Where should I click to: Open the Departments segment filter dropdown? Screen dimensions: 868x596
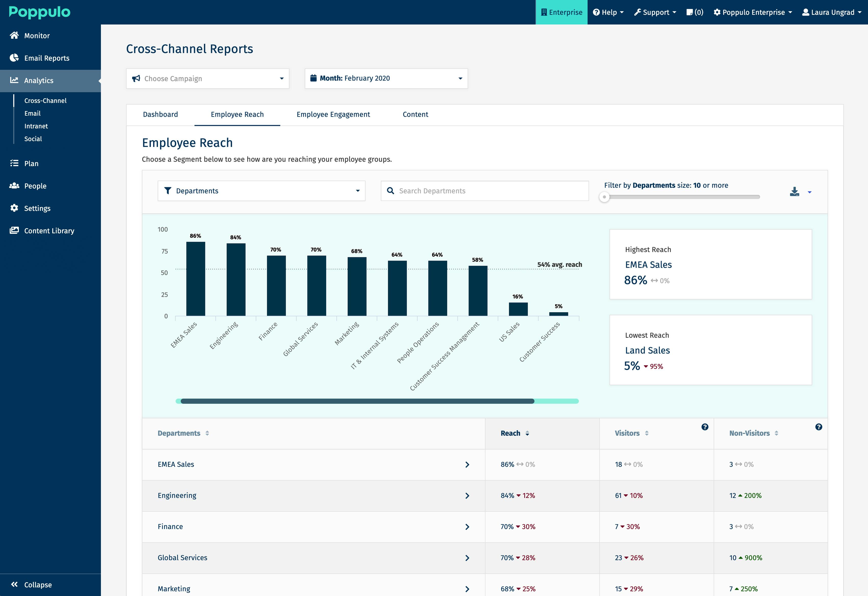[261, 191]
